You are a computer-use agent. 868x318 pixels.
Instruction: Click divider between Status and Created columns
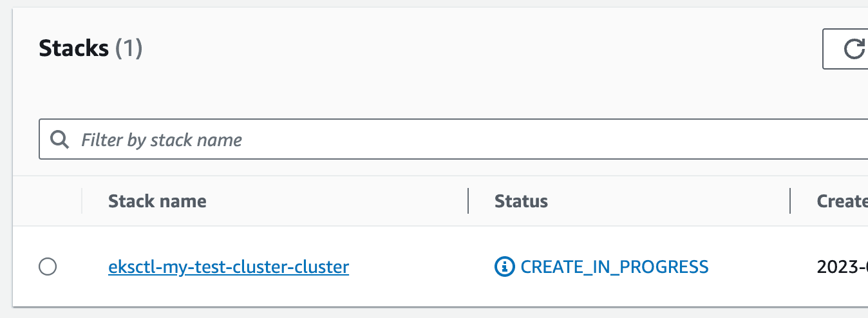[x=790, y=201]
